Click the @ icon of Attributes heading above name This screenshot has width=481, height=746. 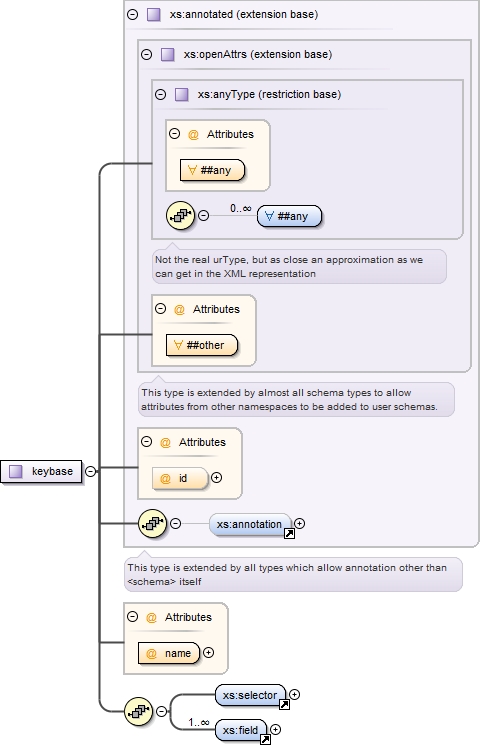pos(151,618)
